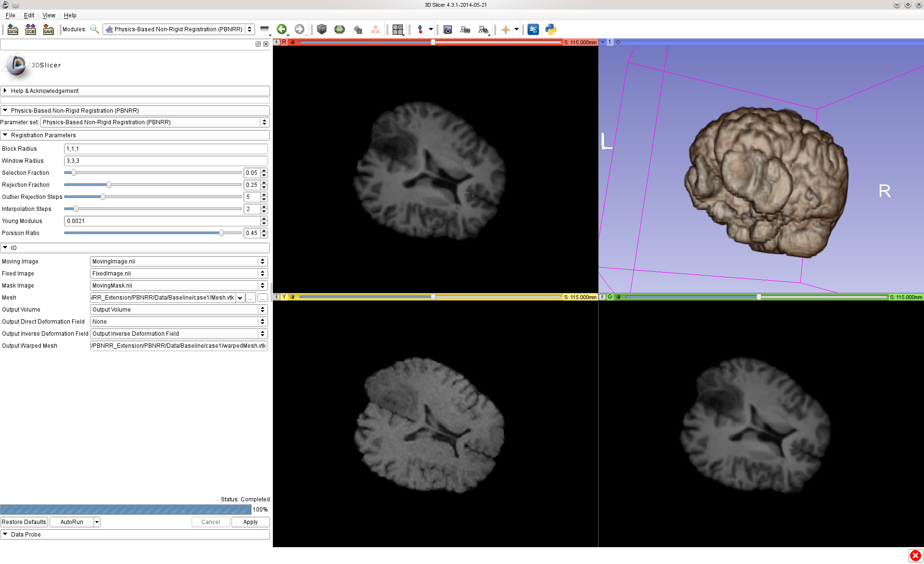924x564 pixels.
Task: Open the Python interactor icon
Action: click(551, 29)
